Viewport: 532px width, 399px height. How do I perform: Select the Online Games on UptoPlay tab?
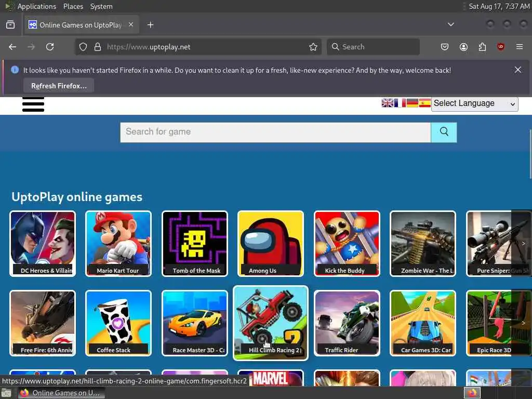point(81,25)
